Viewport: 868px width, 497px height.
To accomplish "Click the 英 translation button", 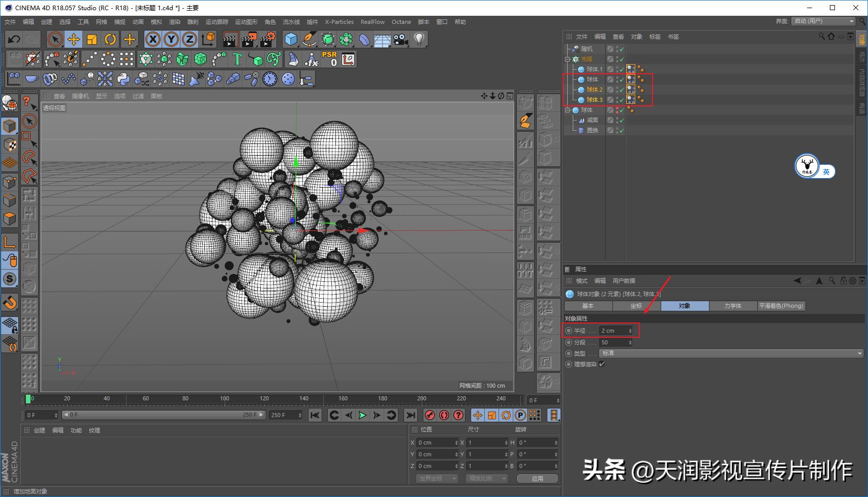I will coord(827,171).
